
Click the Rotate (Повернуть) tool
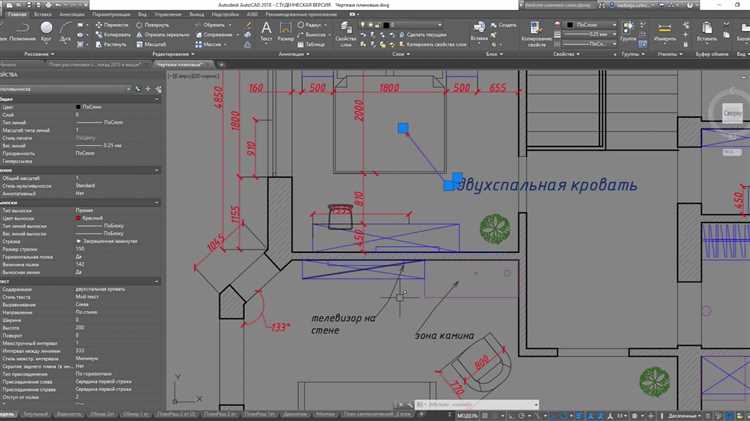point(152,25)
